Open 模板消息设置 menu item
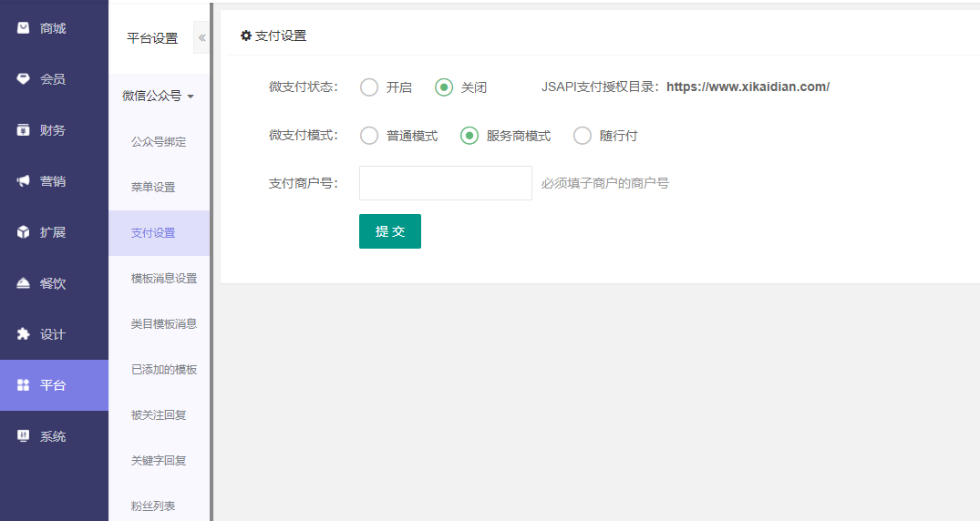 pyautogui.click(x=159, y=279)
